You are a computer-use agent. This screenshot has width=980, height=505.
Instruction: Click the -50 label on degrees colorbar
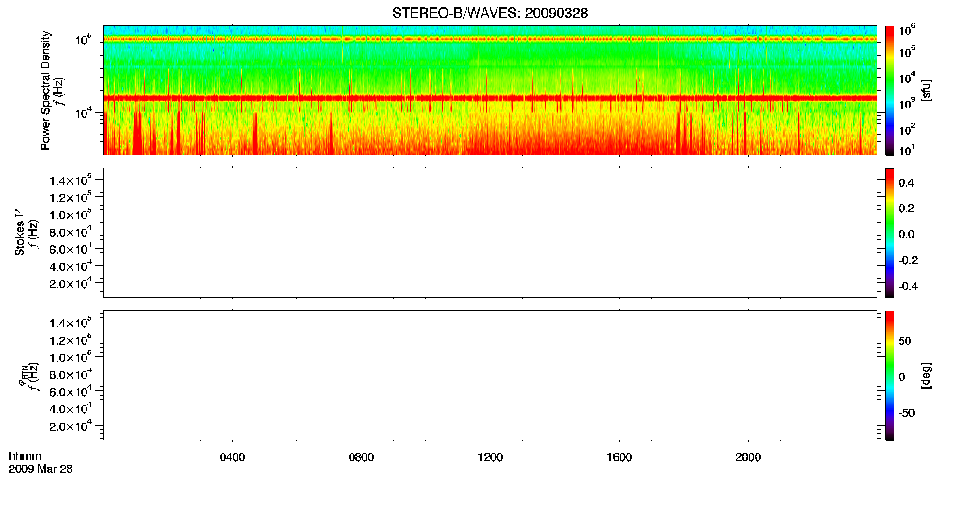click(x=907, y=413)
